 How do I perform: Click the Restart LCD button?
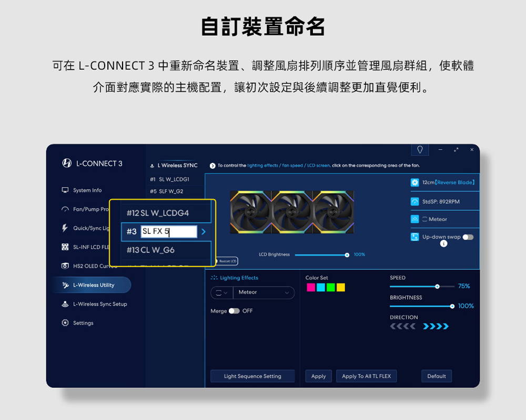[227, 261]
